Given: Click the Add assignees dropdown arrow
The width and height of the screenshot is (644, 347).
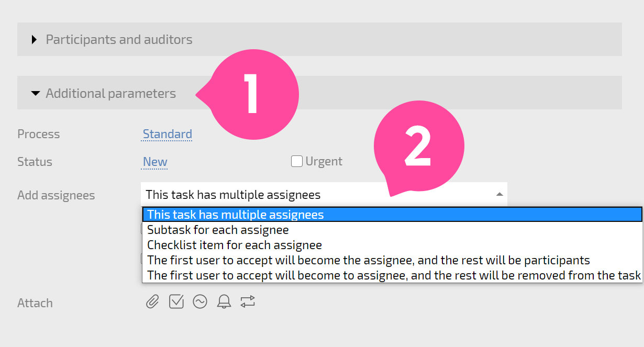Looking at the screenshot, I should pyautogui.click(x=499, y=194).
